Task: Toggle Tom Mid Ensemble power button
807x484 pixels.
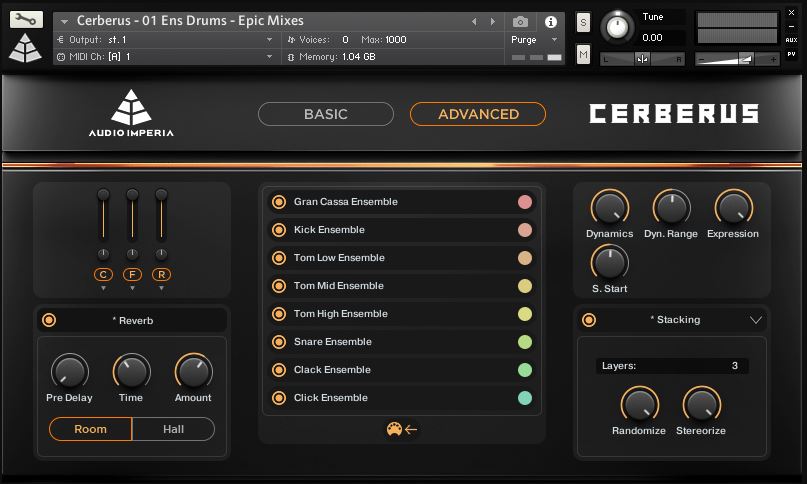Action: click(279, 286)
